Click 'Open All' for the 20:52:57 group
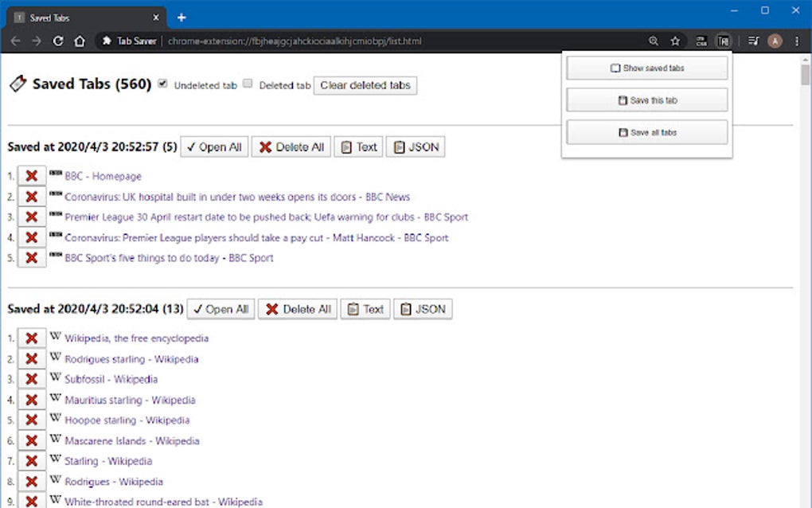Image resolution: width=812 pixels, height=508 pixels. 213,146
